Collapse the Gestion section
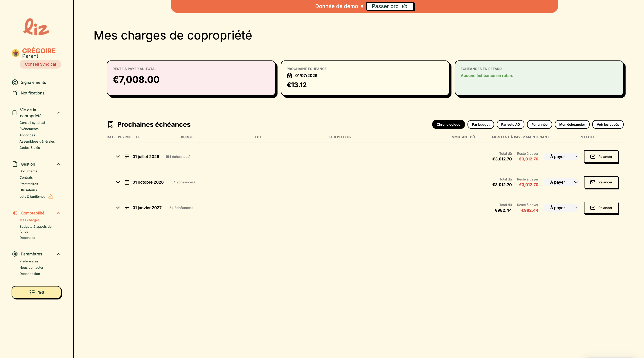The image size is (644, 358). click(x=59, y=164)
